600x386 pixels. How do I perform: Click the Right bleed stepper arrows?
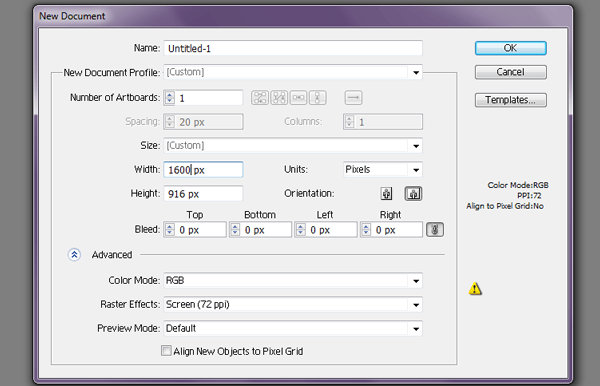366,230
